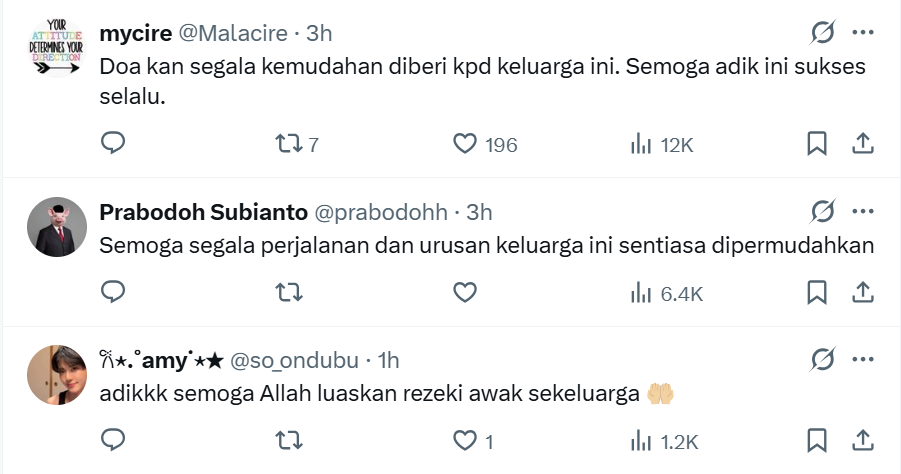Retweet mycire's post with 7 reposts

pos(288,144)
